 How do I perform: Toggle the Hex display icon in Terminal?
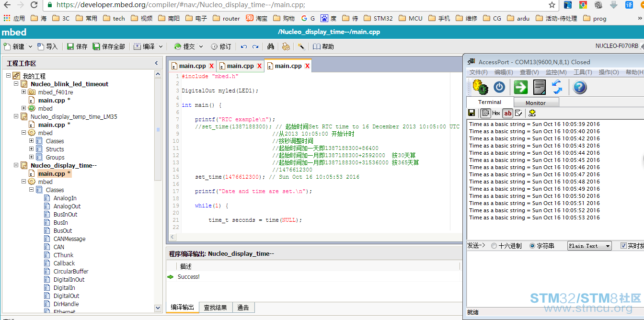click(496, 113)
